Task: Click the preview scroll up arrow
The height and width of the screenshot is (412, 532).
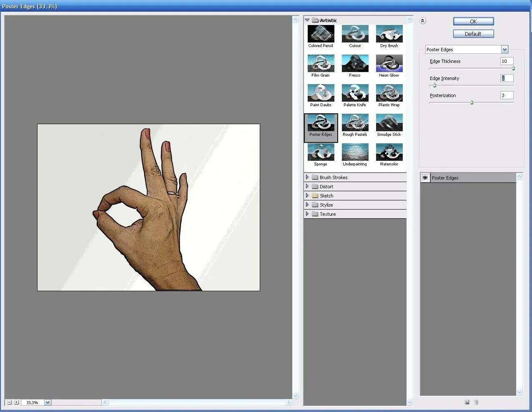Action: (296, 20)
